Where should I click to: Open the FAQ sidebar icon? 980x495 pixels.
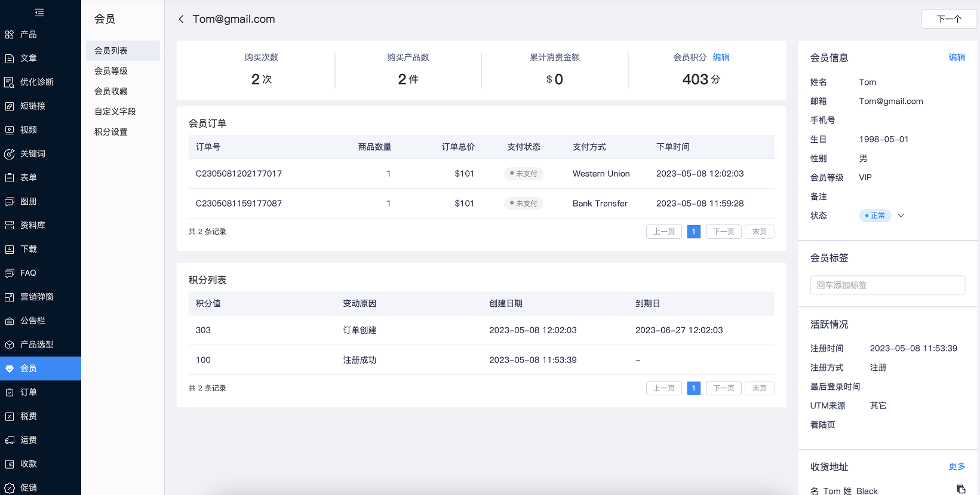tap(10, 273)
